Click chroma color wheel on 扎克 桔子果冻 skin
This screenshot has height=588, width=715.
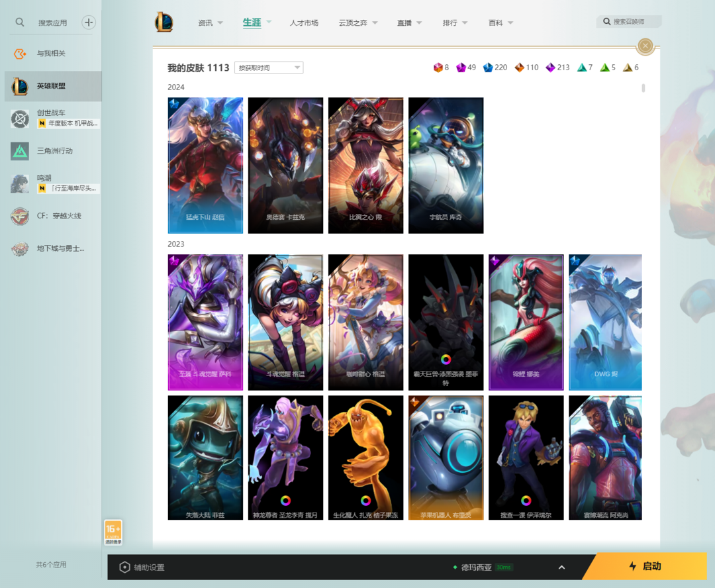[365, 501]
